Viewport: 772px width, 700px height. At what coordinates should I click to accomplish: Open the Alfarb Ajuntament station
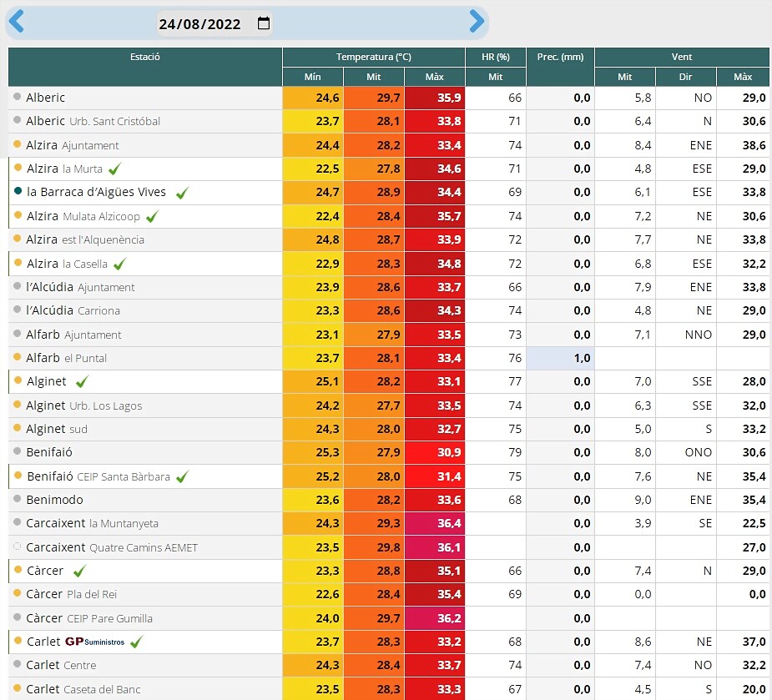coord(73,335)
